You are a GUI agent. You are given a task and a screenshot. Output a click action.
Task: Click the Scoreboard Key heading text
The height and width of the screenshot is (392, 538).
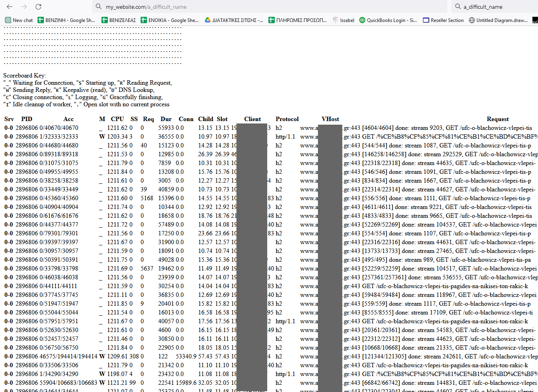[24, 76]
